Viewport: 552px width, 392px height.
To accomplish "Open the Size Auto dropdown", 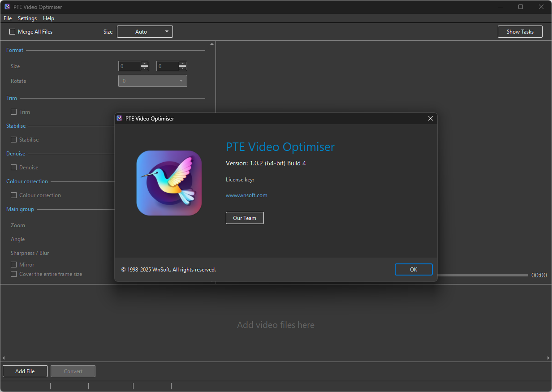I will (145, 32).
